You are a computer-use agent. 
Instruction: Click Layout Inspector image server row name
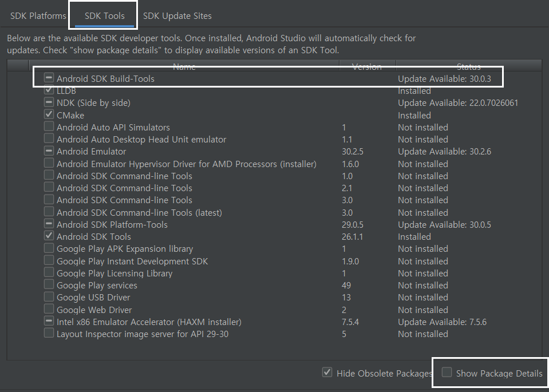143,334
